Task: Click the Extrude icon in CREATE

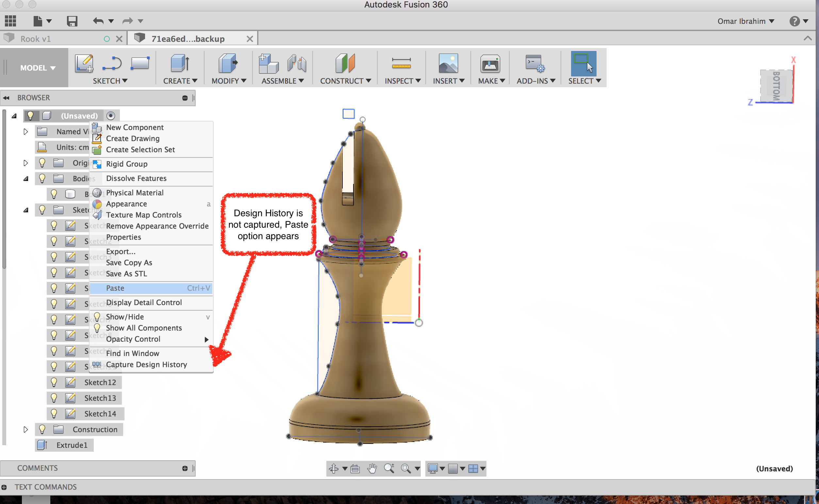Action: pyautogui.click(x=180, y=63)
